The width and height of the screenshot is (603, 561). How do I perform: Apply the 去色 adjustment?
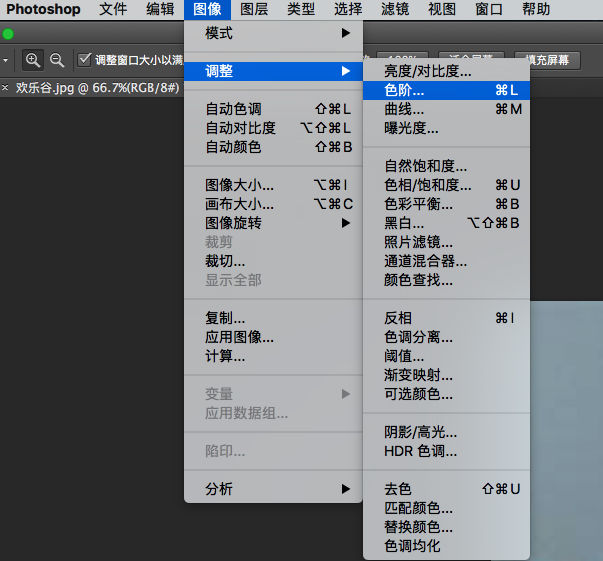446,489
